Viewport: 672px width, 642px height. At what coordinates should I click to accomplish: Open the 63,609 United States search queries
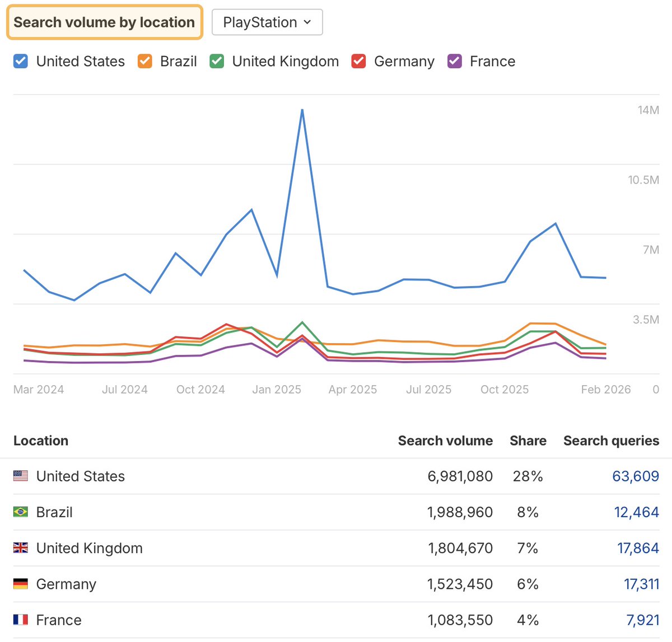637,476
